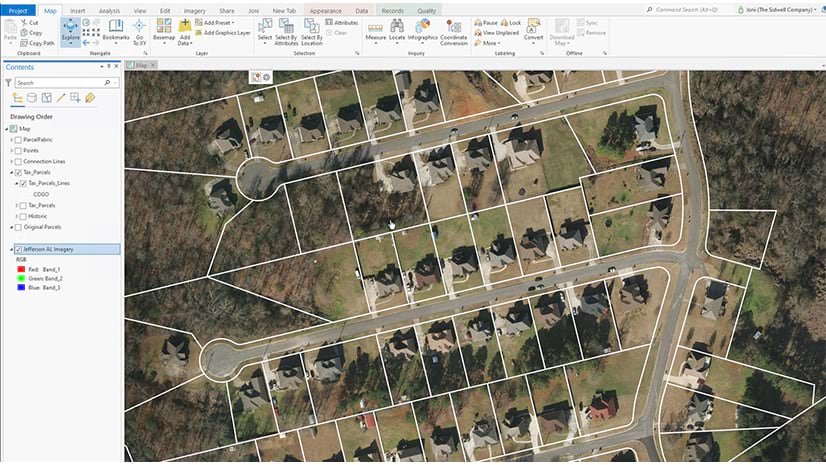Expand the Historic layer node

pyautogui.click(x=16, y=216)
